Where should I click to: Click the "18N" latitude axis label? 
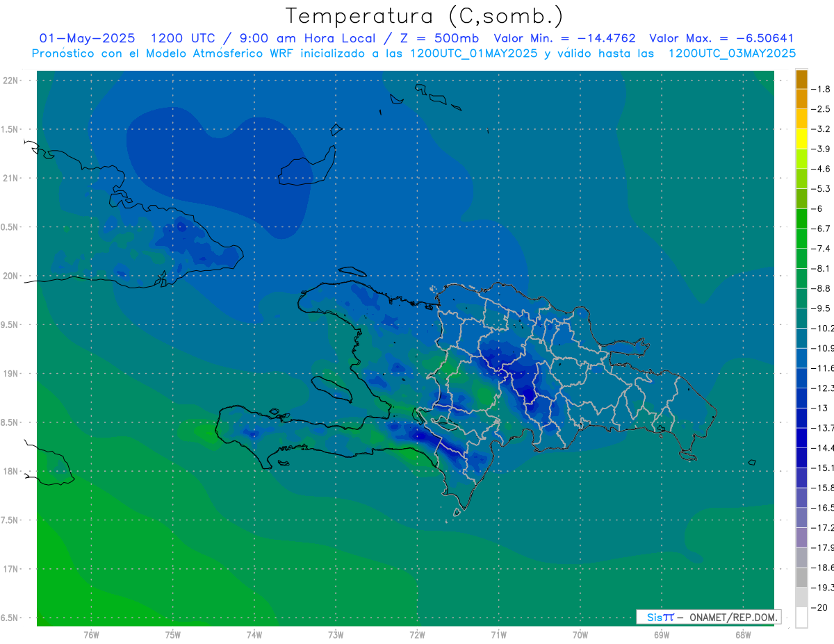coord(11,471)
